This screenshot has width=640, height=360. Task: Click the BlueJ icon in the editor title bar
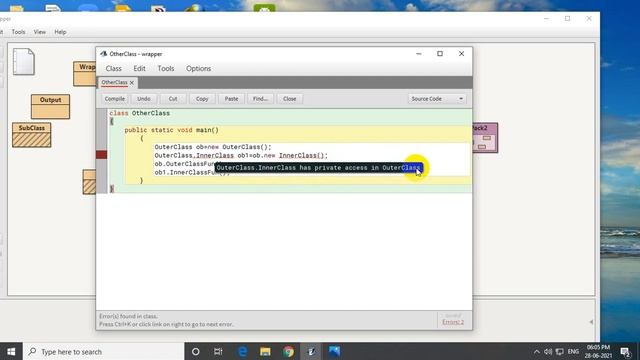tap(104, 54)
